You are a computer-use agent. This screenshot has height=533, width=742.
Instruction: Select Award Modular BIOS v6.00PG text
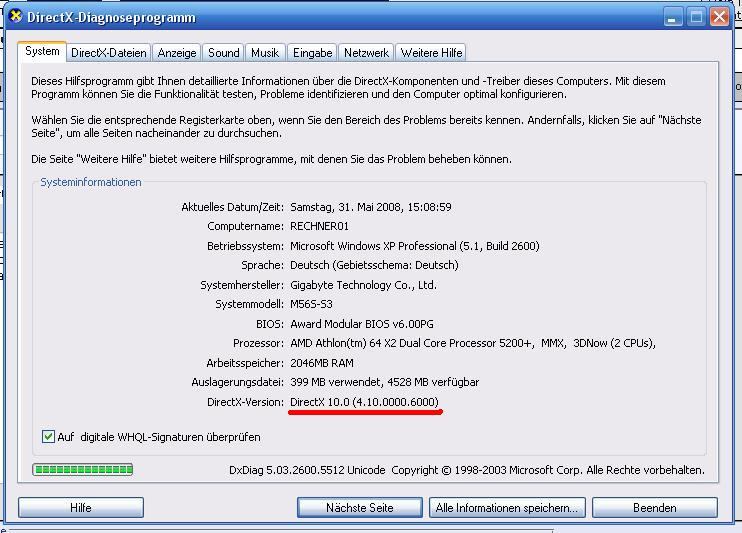click(x=362, y=324)
